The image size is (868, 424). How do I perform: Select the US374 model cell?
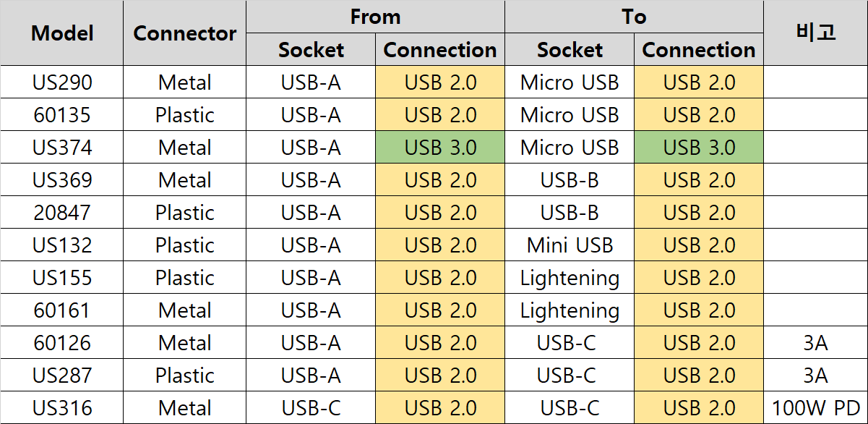pos(62,148)
